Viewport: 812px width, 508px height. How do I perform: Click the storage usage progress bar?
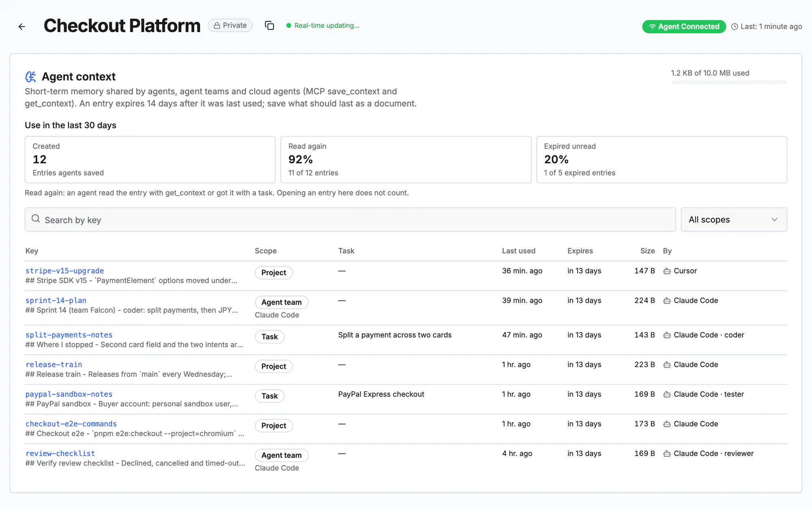pos(729,82)
